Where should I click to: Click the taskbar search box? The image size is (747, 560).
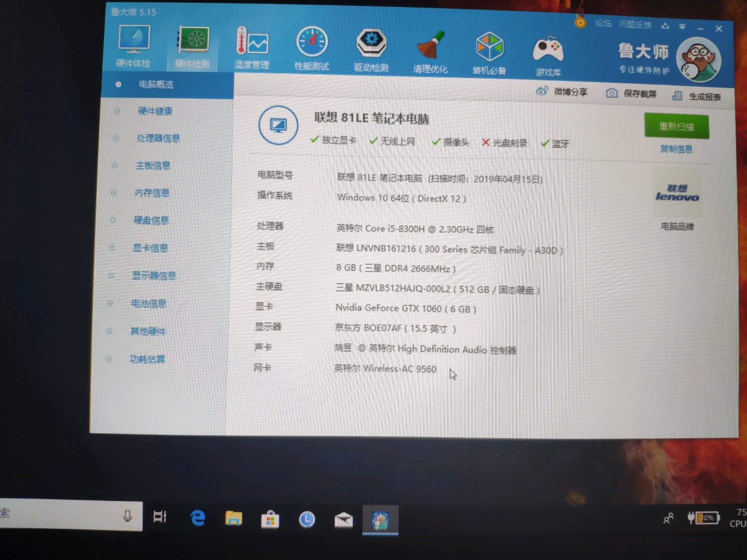pos(70,515)
